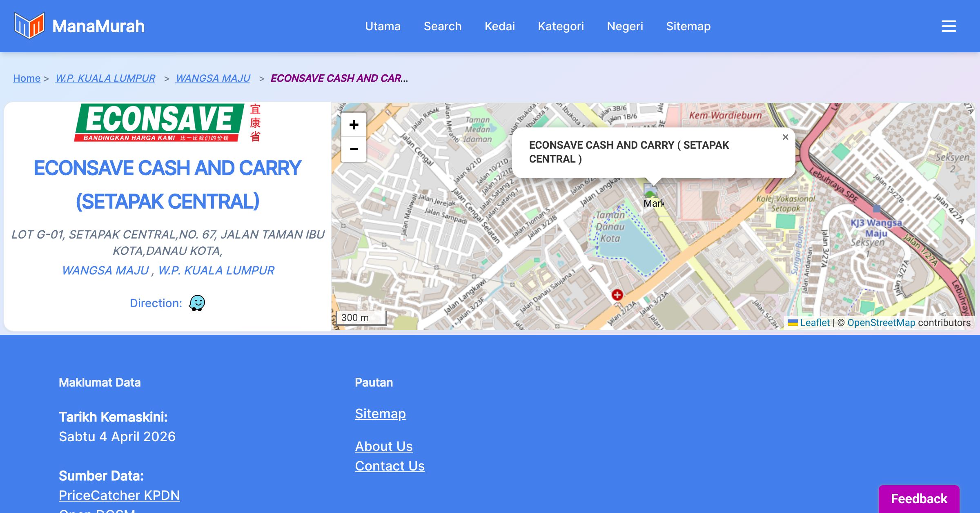
Task: Click the Contact Us footer link
Action: tap(390, 466)
